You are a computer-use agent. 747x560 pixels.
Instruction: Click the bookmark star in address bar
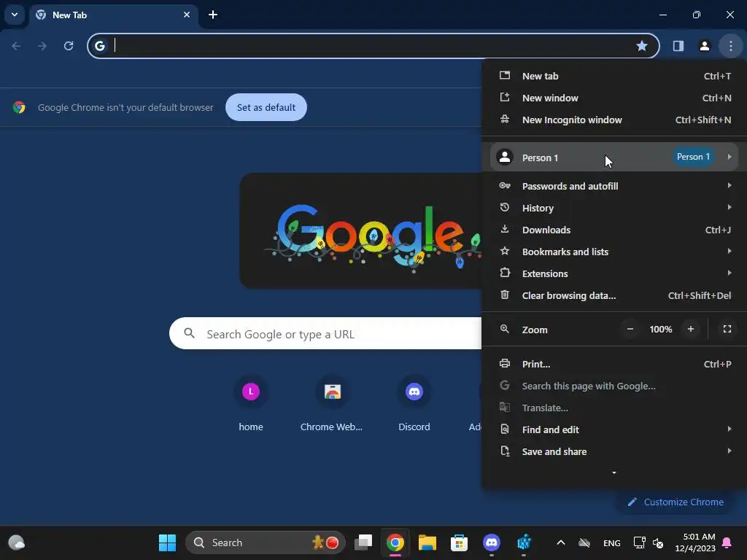tap(642, 46)
